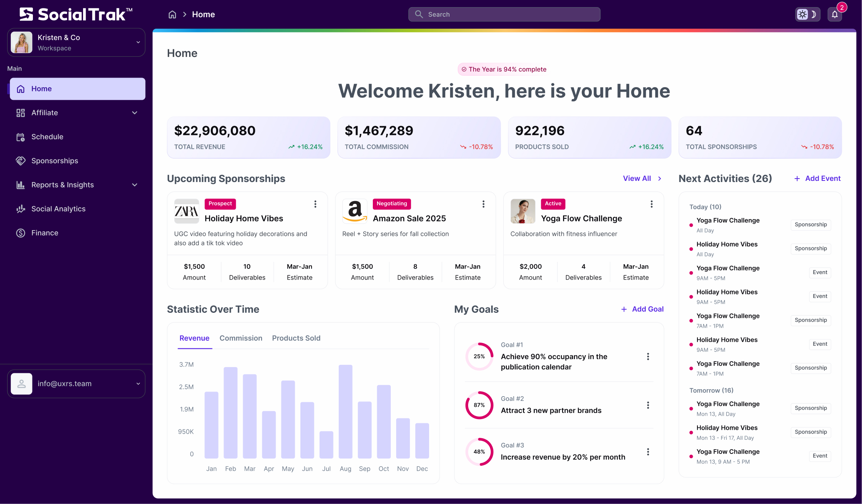The image size is (862, 504).
Task: Go to Home in the sidebar
Action: [77, 89]
